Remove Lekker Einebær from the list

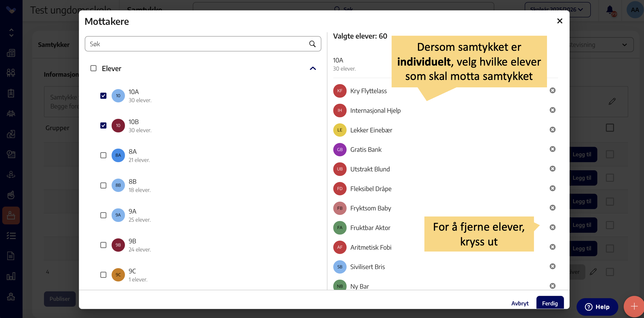tap(553, 130)
